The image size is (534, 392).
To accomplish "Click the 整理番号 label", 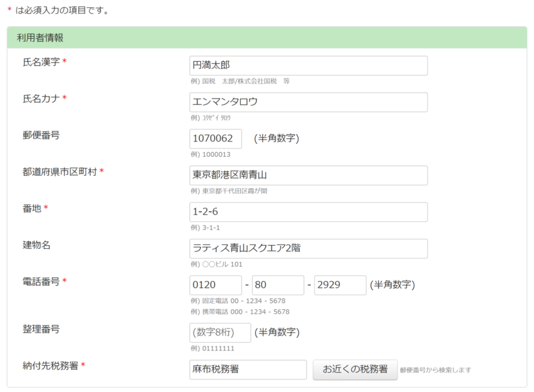I will 41,329.
